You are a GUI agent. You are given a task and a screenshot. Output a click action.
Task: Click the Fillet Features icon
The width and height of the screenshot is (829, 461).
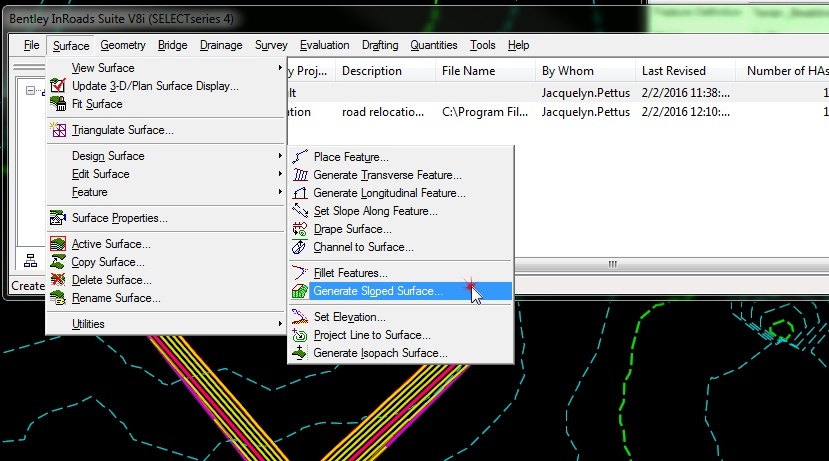click(300, 273)
